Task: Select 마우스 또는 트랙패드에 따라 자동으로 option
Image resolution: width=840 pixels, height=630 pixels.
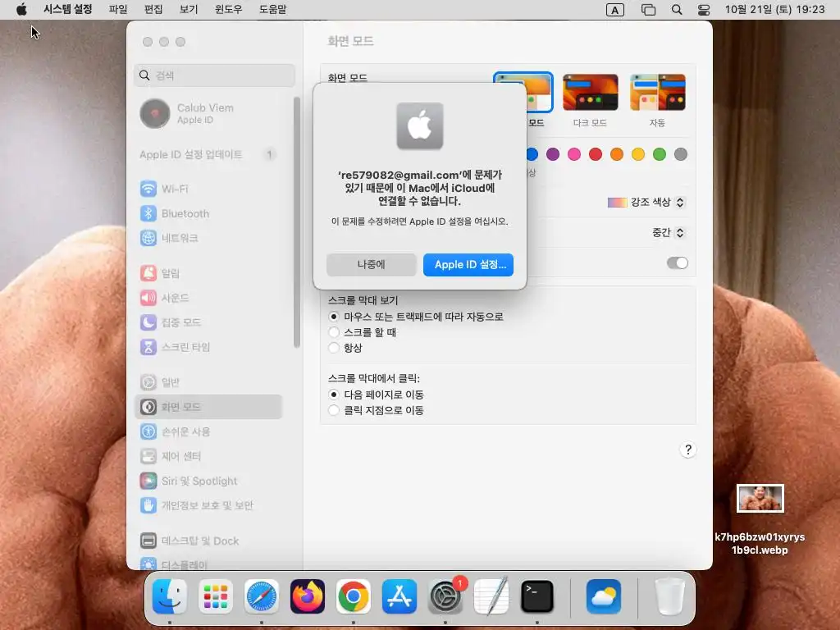Action: [334, 317]
